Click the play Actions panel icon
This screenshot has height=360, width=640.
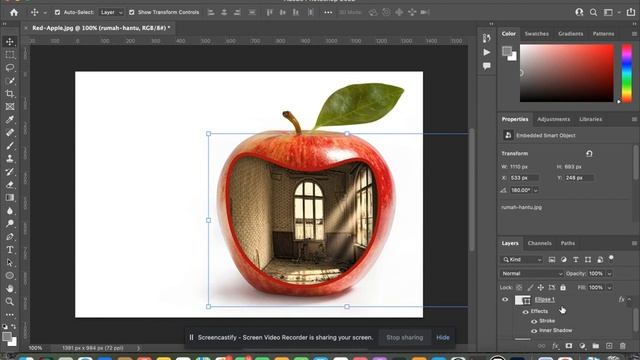click(x=487, y=52)
